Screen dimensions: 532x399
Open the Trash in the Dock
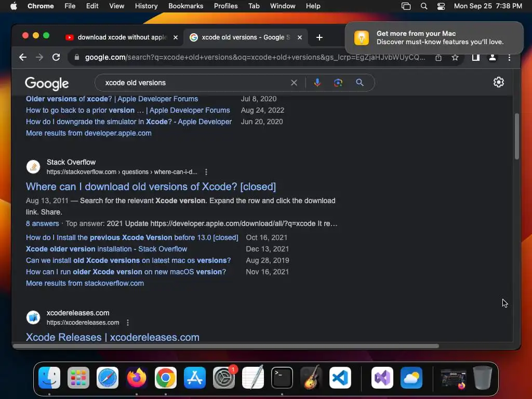coord(483,378)
